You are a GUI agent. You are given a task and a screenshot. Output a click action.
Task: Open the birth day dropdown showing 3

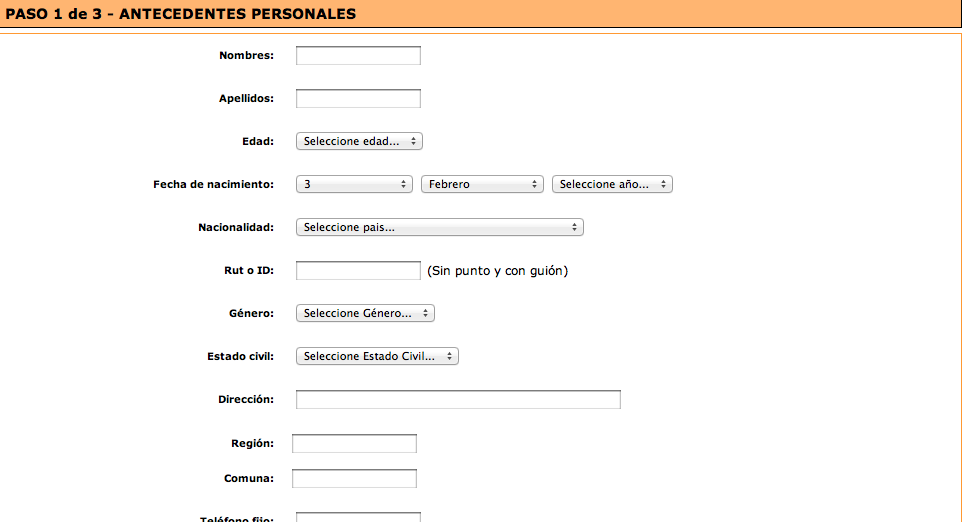point(355,184)
